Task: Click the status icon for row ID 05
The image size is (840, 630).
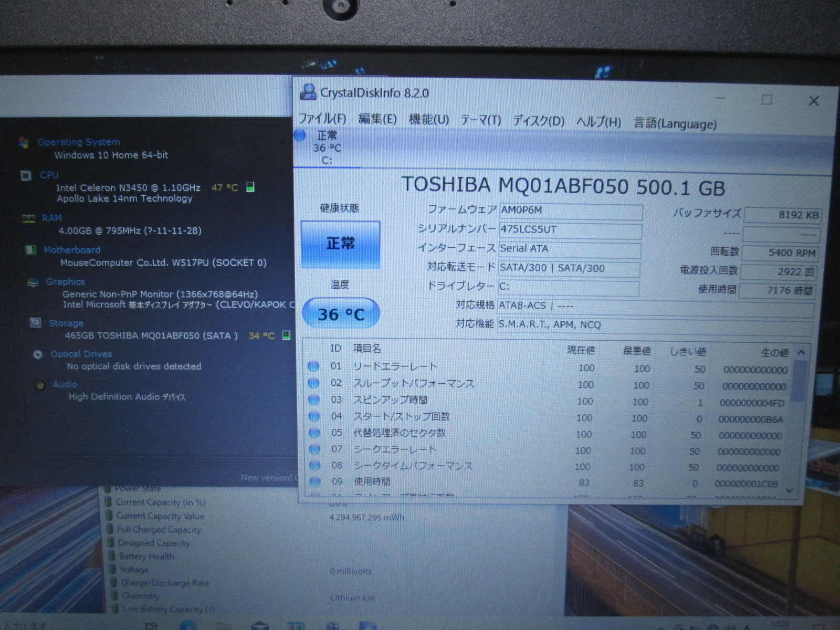Action: (314, 433)
